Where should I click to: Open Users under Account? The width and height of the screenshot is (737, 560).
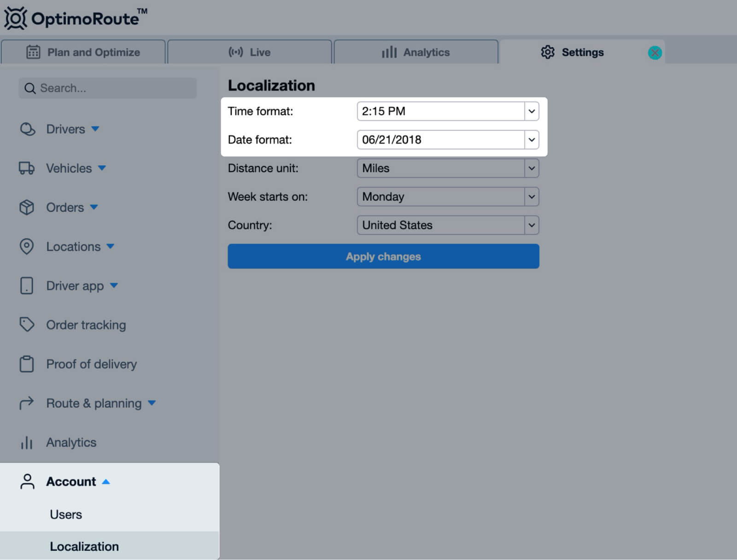point(66,515)
